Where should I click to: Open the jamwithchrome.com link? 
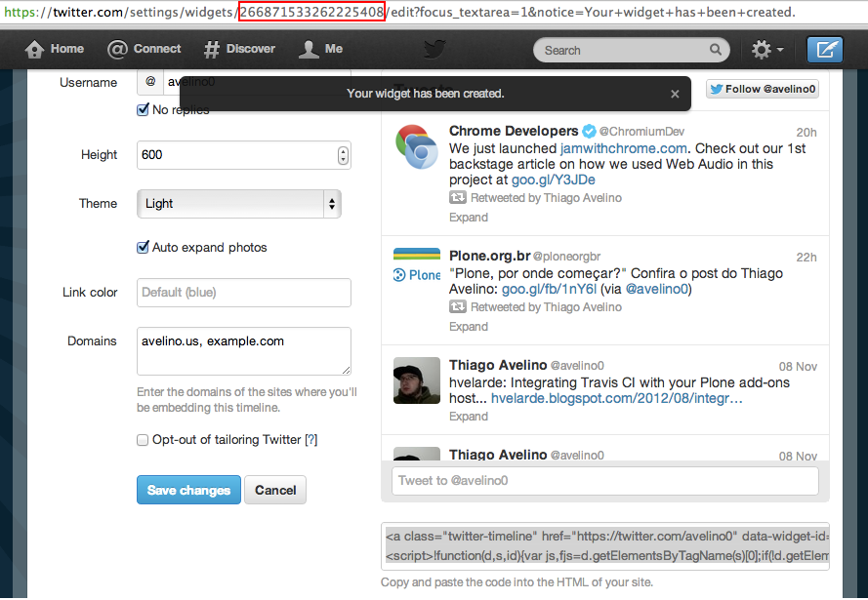coord(623,148)
